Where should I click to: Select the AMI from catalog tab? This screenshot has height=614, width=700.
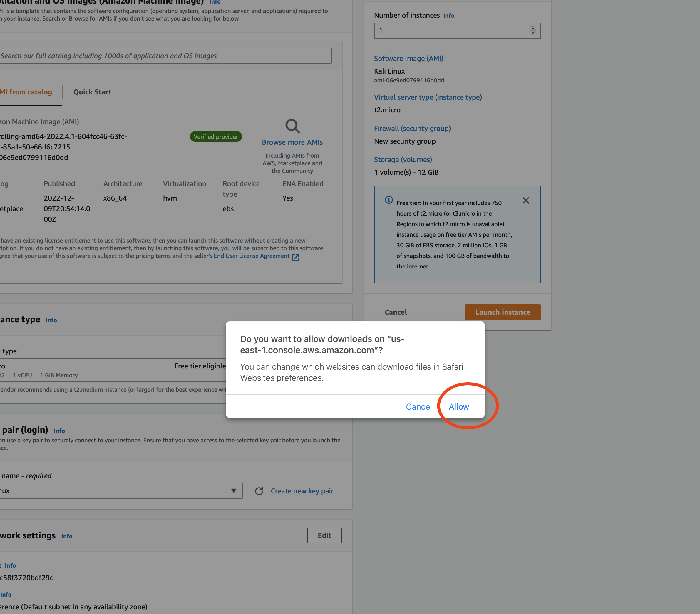pos(26,92)
